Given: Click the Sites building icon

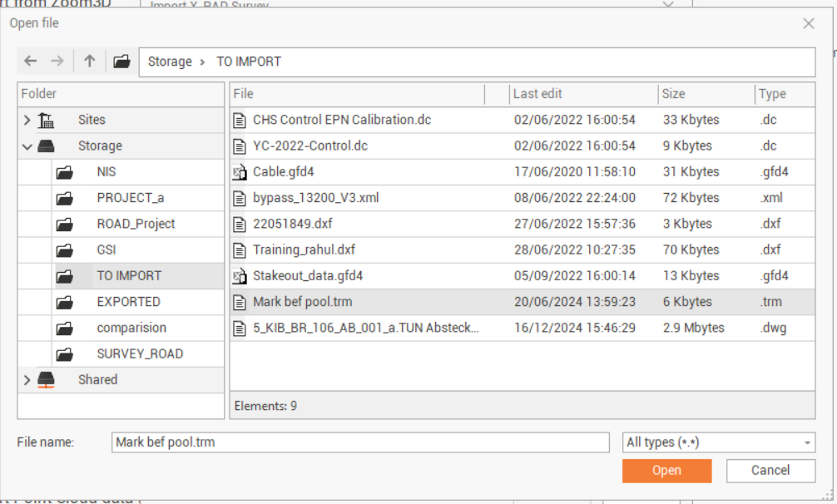Looking at the screenshot, I should (46, 120).
